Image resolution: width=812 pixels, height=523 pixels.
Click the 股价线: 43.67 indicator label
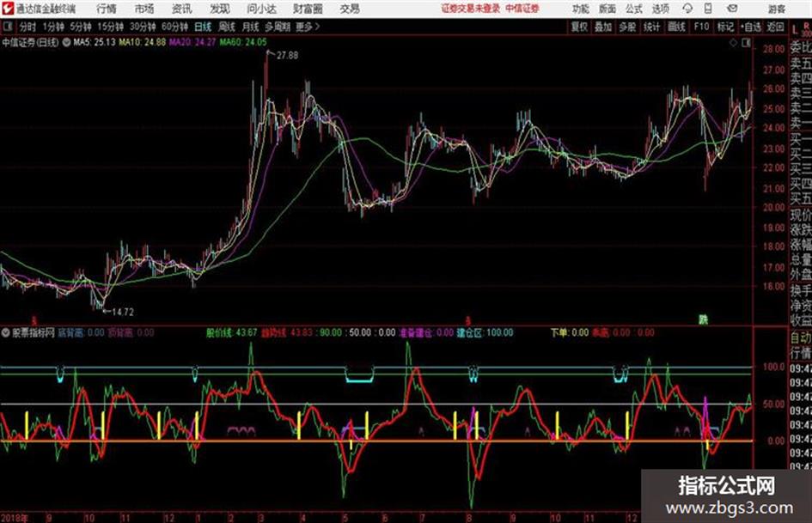[231, 332]
